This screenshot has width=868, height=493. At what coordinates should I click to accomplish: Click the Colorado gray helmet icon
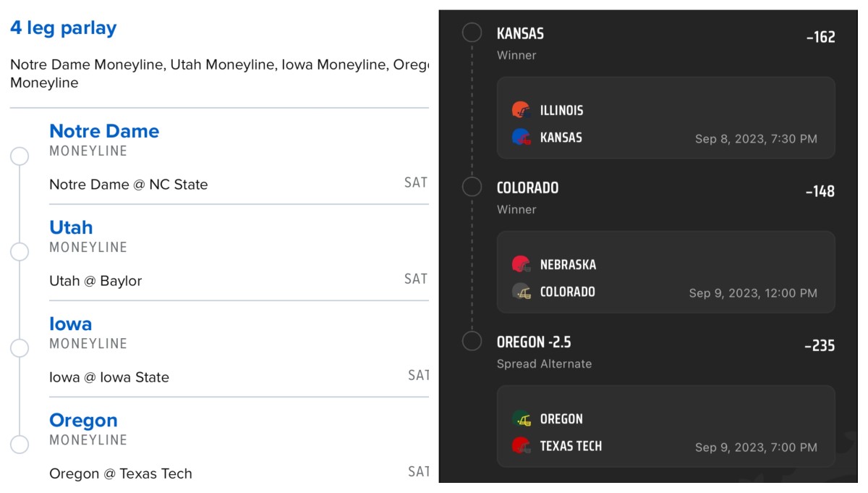[522, 292]
